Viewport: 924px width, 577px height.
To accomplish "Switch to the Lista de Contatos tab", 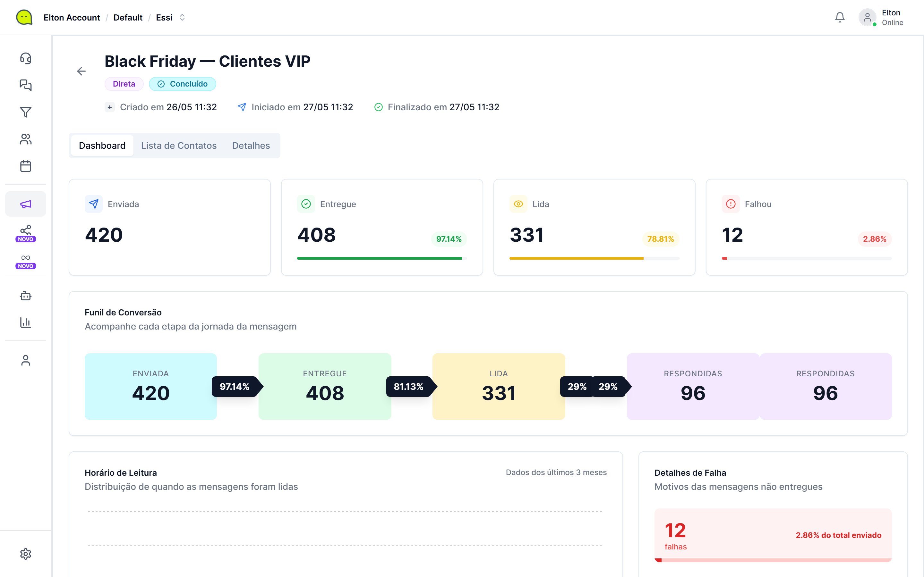I will click(179, 146).
